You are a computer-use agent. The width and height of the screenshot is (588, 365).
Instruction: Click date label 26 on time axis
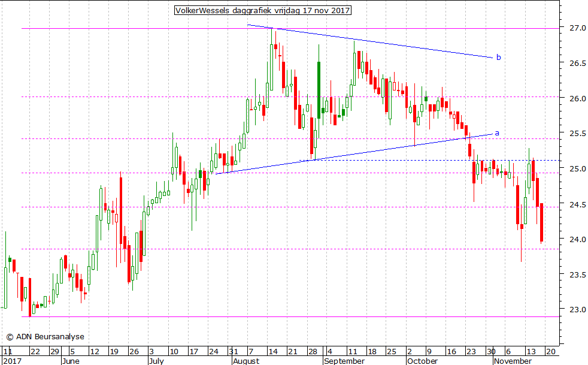(x=134, y=352)
